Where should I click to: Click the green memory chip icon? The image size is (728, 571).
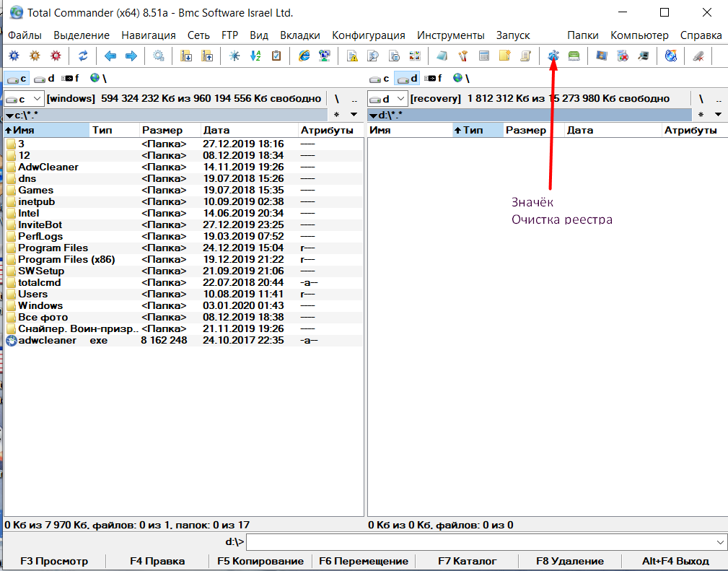point(574,56)
